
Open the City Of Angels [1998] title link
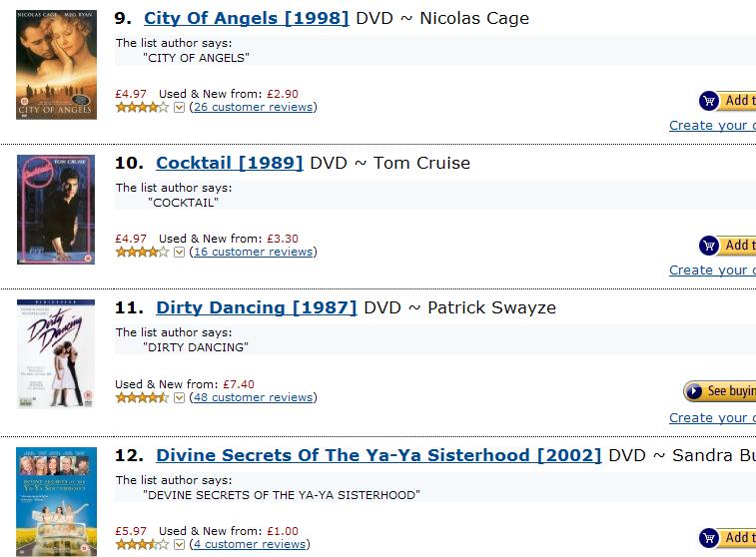246,18
